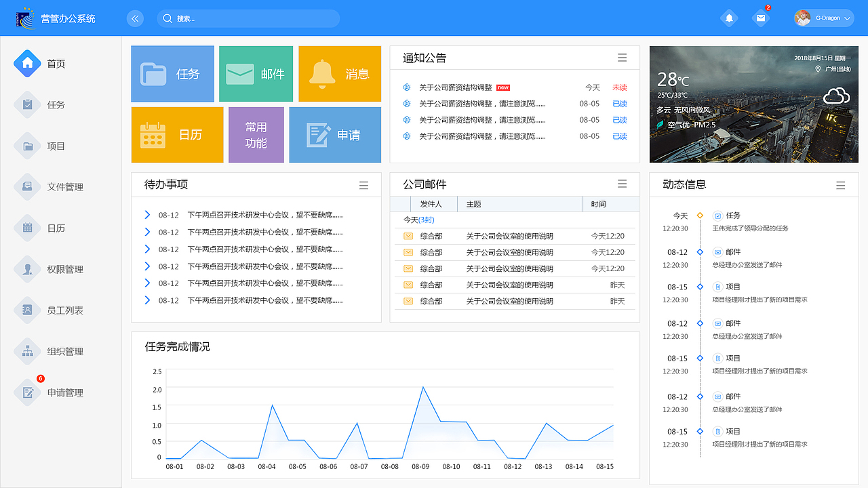Image resolution: width=868 pixels, height=488 pixels.
Task: Open the 申请 (Apply) tile shortcut
Action: (335, 135)
